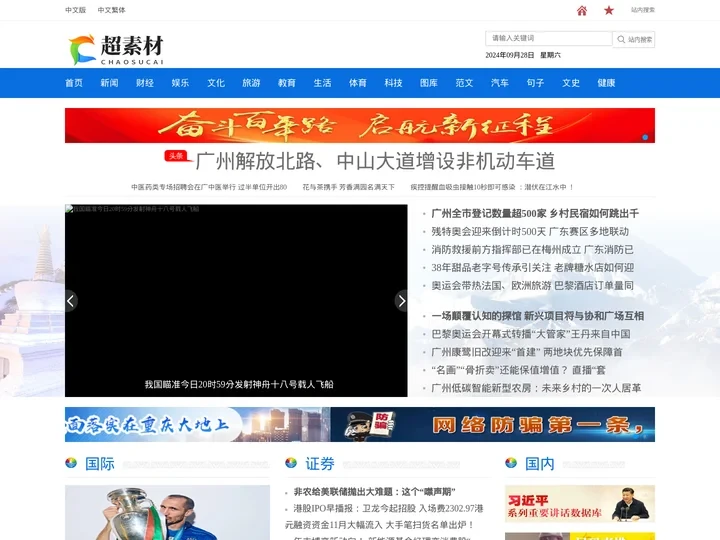Open the 习近平系列重要讲话数据库 banner

pyautogui.click(x=580, y=504)
